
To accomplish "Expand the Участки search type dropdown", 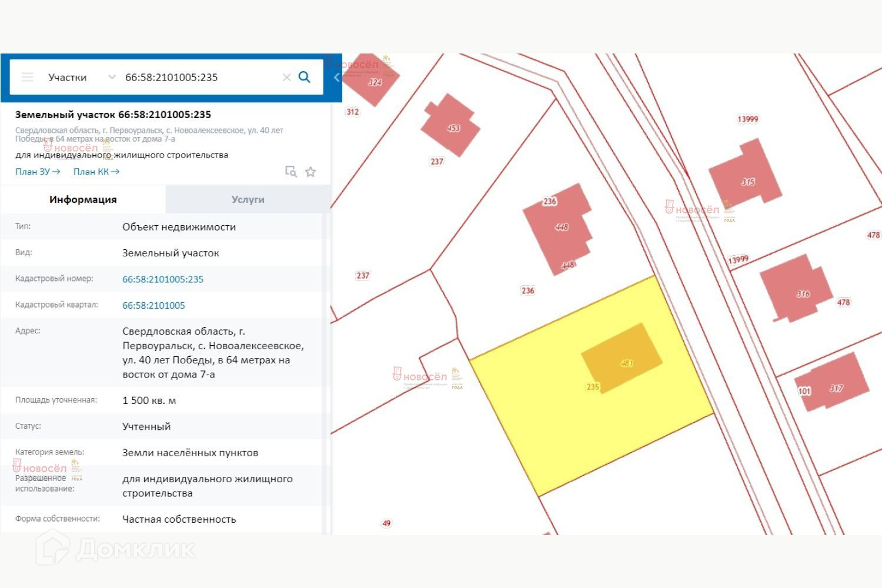I will pyautogui.click(x=82, y=77).
